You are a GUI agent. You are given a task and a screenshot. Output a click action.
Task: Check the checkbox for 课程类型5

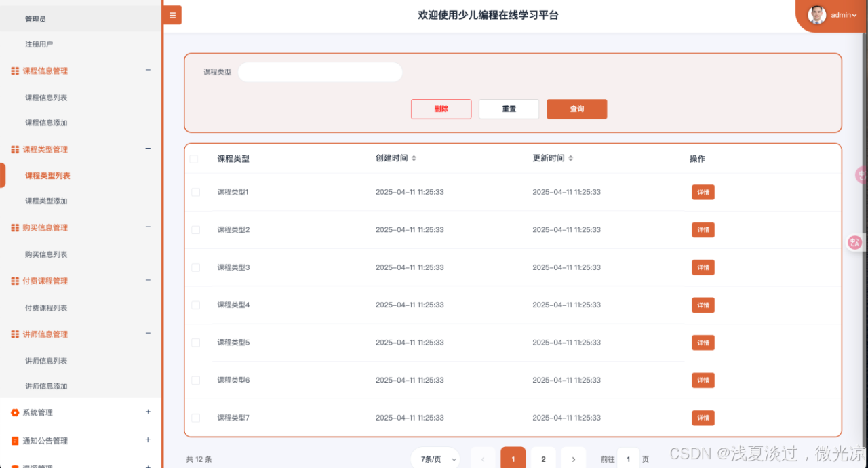tap(194, 342)
